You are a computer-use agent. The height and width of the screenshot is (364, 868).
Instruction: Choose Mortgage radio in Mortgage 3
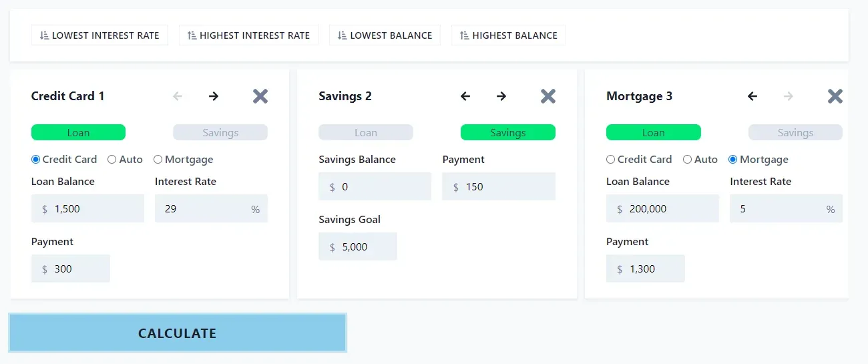point(733,160)
